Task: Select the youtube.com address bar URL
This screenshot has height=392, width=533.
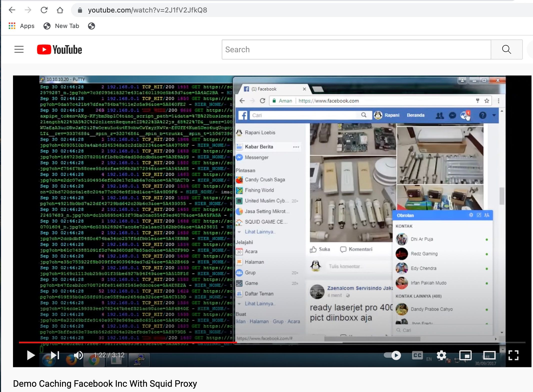Action: (147, 10)
